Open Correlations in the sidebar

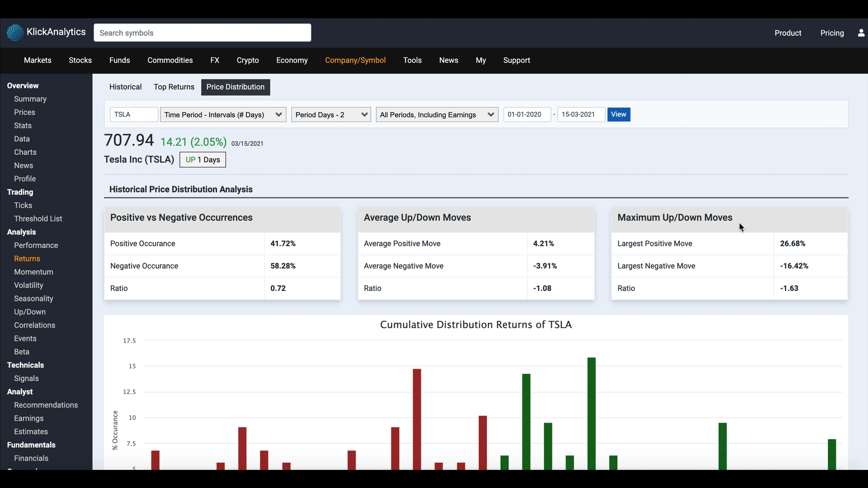[x=34, y=325]
